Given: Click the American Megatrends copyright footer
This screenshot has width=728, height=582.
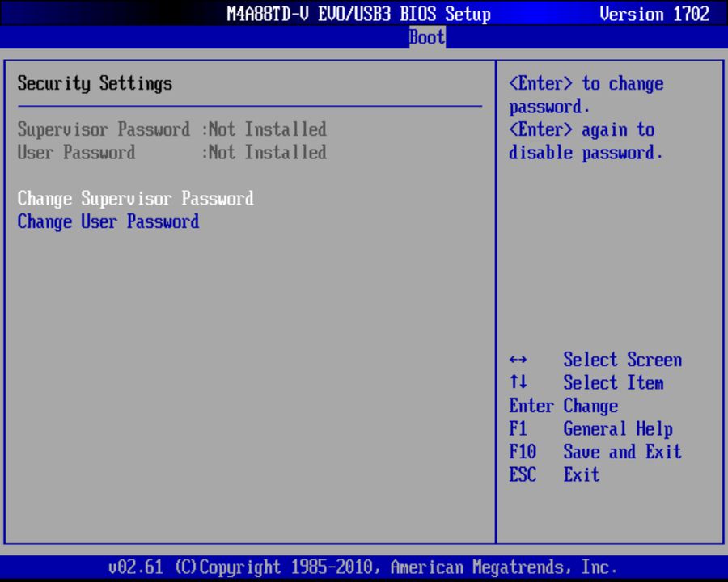Looking at the screenshot, I should (x=364, y=567).
